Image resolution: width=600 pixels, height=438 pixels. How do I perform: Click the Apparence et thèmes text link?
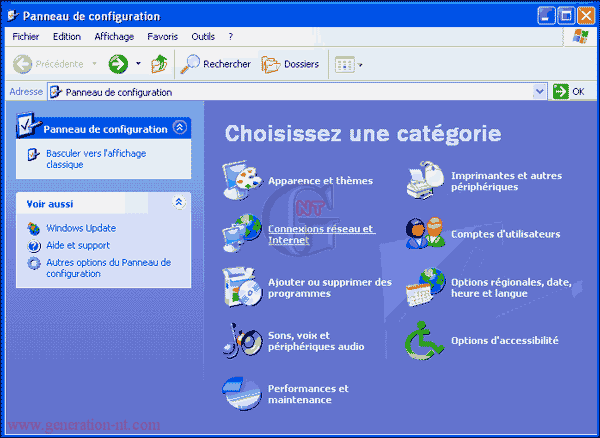320,181
